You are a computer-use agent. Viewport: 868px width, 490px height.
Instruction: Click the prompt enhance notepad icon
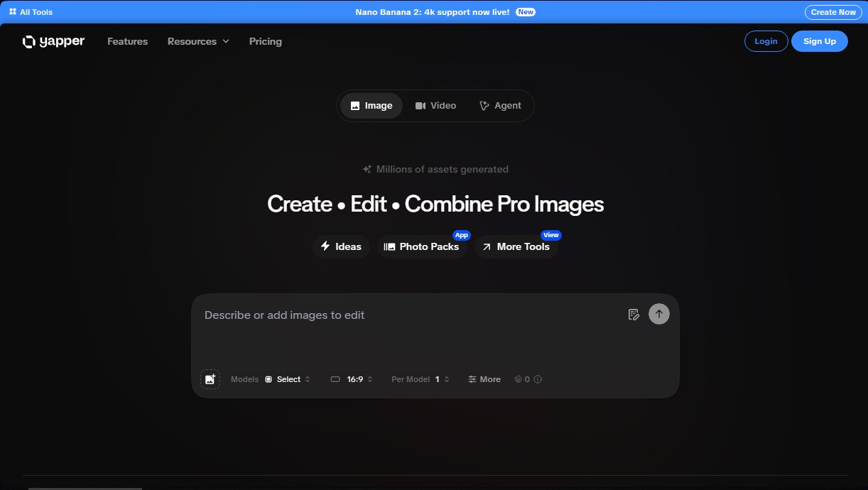pos(634,315)
